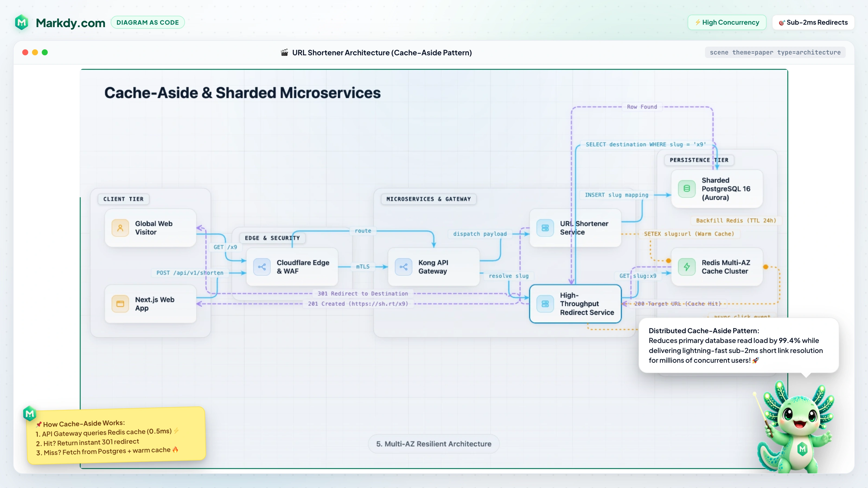Click the Distributed Cache-Aside Pattern speech bubble
Image resolution: width=868 pixels, height=488 pixels.
pos(738,346)
